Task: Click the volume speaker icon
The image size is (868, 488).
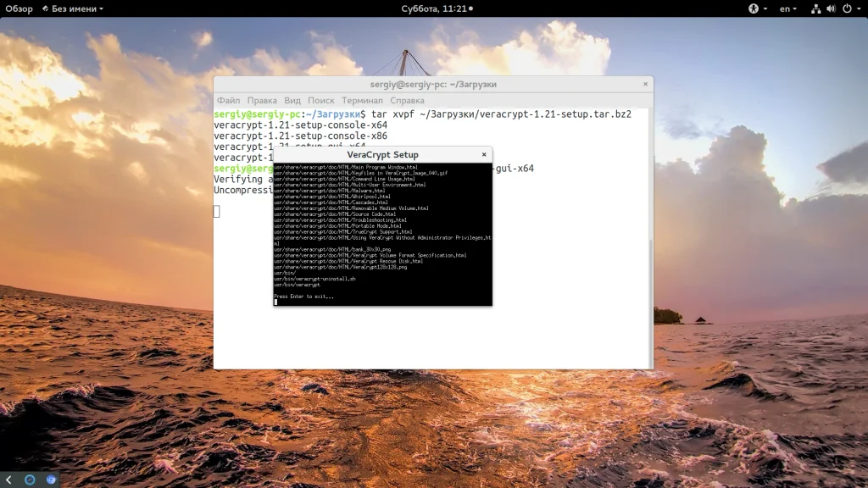Action: [x=831, y=8]
